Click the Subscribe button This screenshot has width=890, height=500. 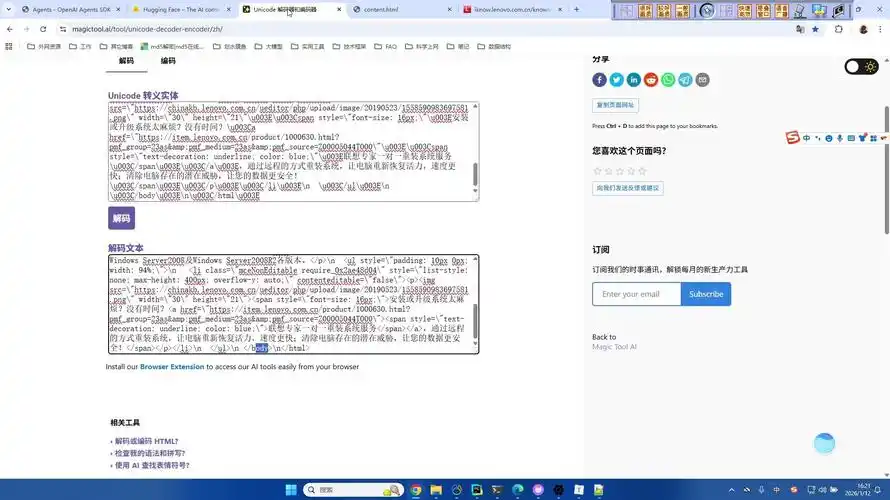tap(706, 294)
